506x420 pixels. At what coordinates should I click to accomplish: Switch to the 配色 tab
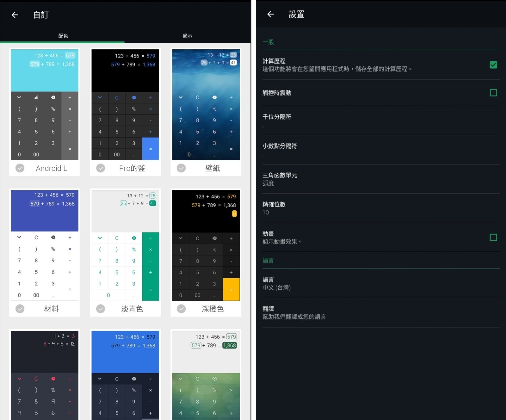[x=63, y=36]
